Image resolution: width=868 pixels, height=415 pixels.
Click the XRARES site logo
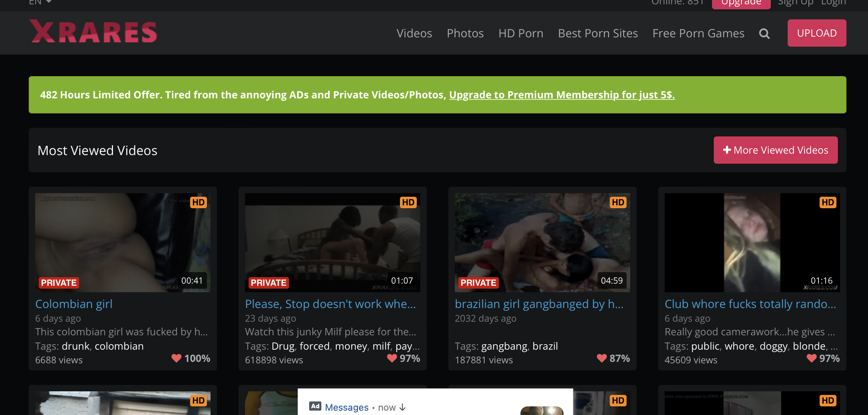93,31
